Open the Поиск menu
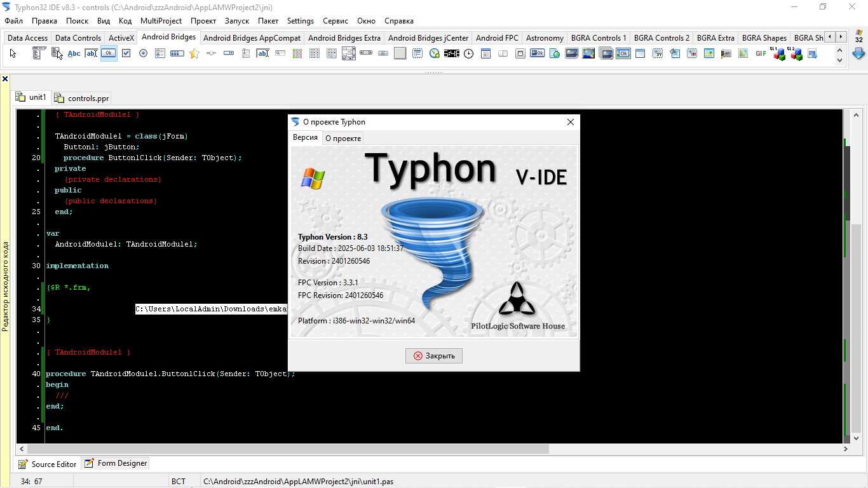This screenshot has width=868, height=488. click(77, 21)
